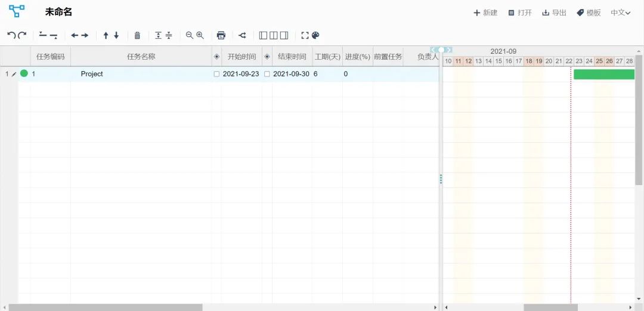This screenshot has width=644, height=311.
Task: Select the Project task name cell
Action: [x=141, y=74]
